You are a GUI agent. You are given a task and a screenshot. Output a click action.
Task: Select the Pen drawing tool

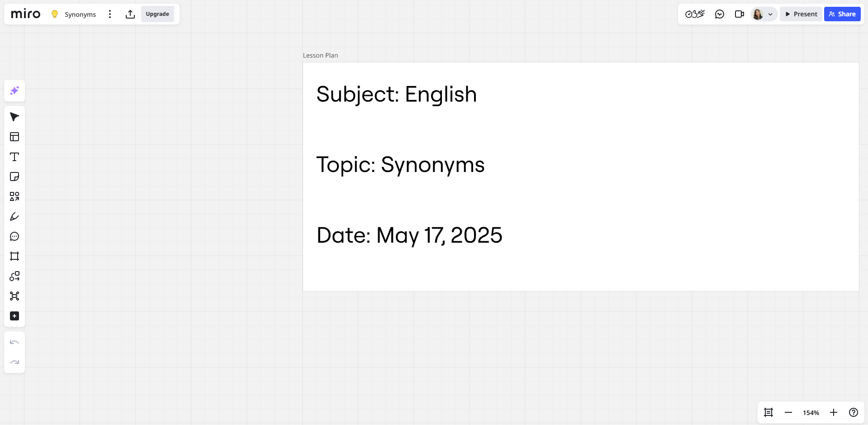(14, 216)
